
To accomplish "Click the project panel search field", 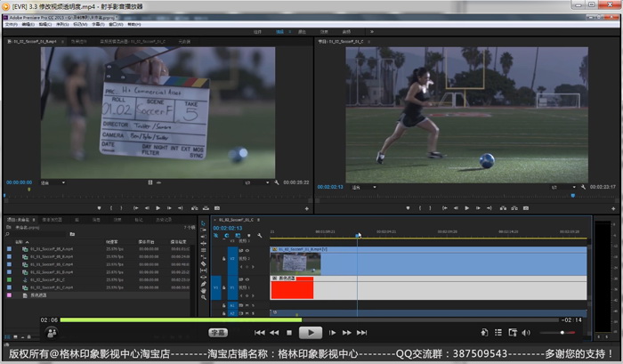I will click(37, 234).
